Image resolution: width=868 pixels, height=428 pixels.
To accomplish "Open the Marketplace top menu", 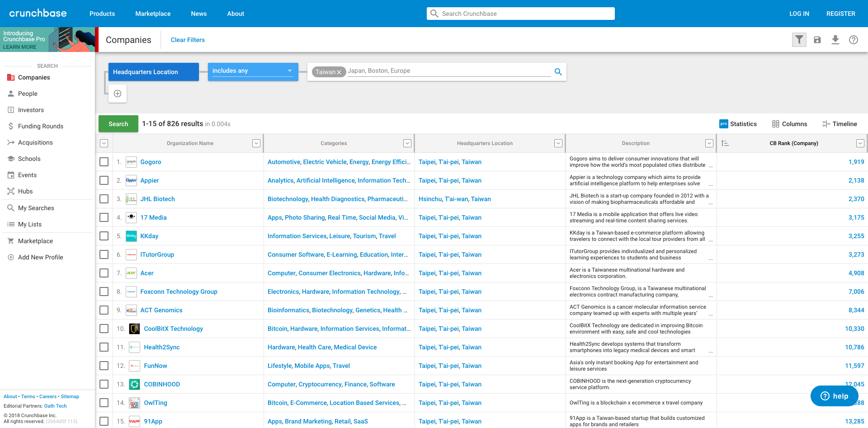I will tap(153, 14).
